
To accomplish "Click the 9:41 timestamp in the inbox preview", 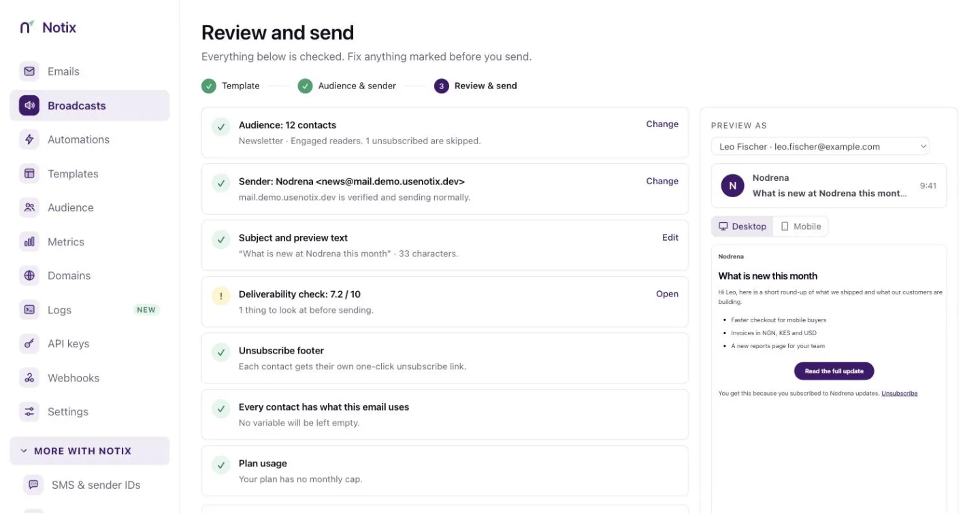I will [x=928, y=186].
